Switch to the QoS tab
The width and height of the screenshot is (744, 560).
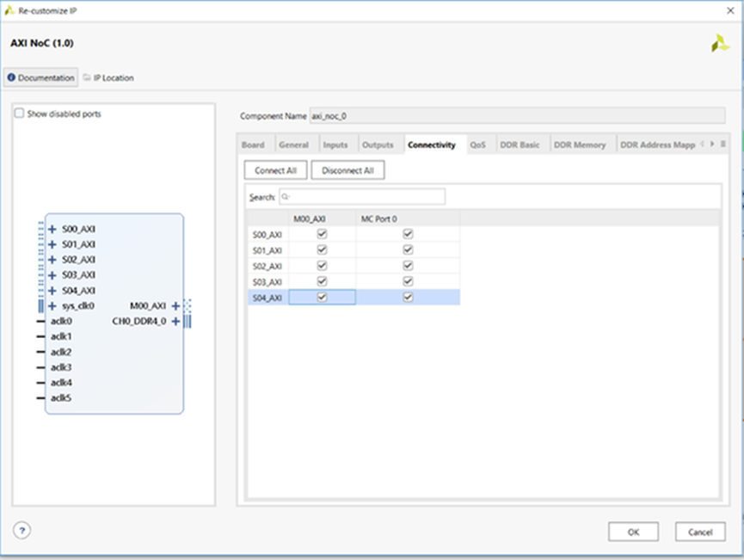click(477, 145)
